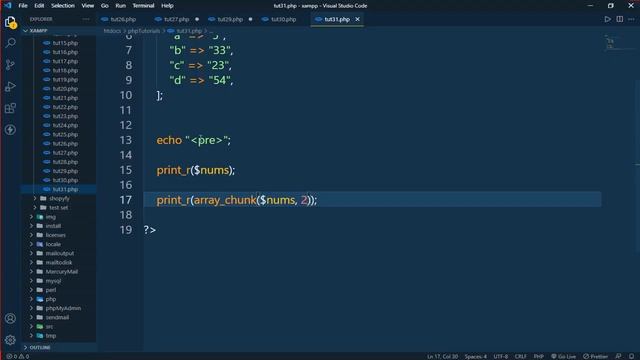Expand the install folder
The height and width of the screenshot is (360, 640).
[53, 226]
